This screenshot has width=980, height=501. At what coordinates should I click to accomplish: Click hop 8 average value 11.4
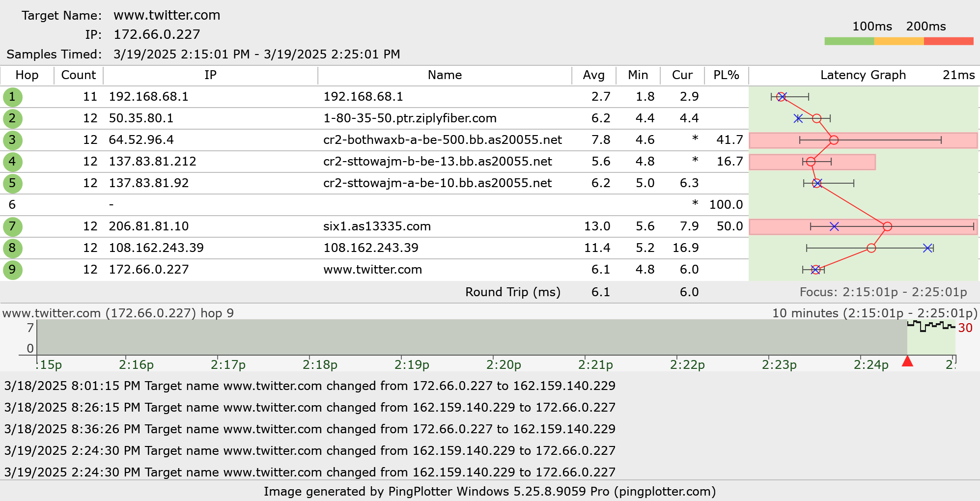coord(597,248)
